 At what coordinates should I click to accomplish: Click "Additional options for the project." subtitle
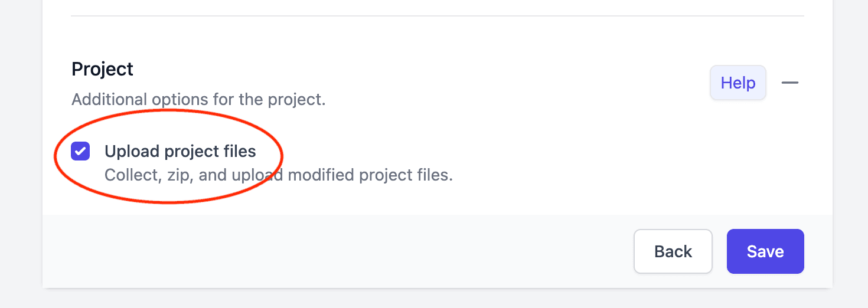[198, 99]
